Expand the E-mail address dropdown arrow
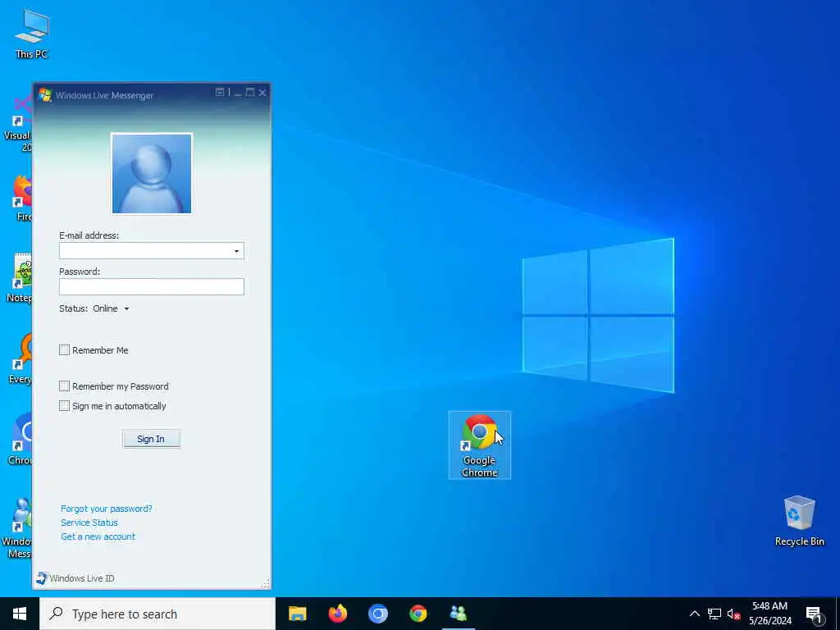 (236, 251)
